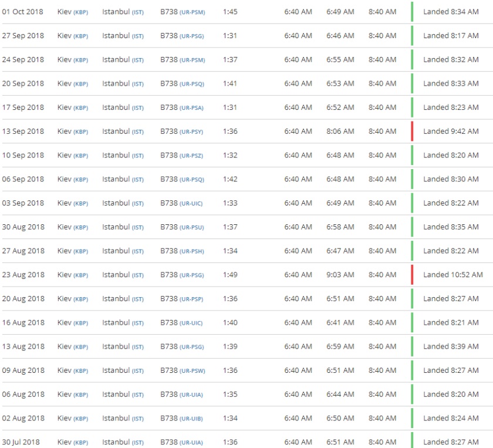Select the UR-PSU registration link

point(192,228)
